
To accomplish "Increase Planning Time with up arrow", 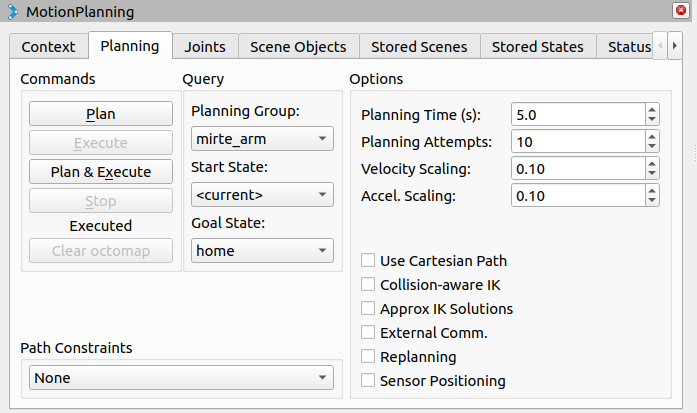I will tap(652, 109).
